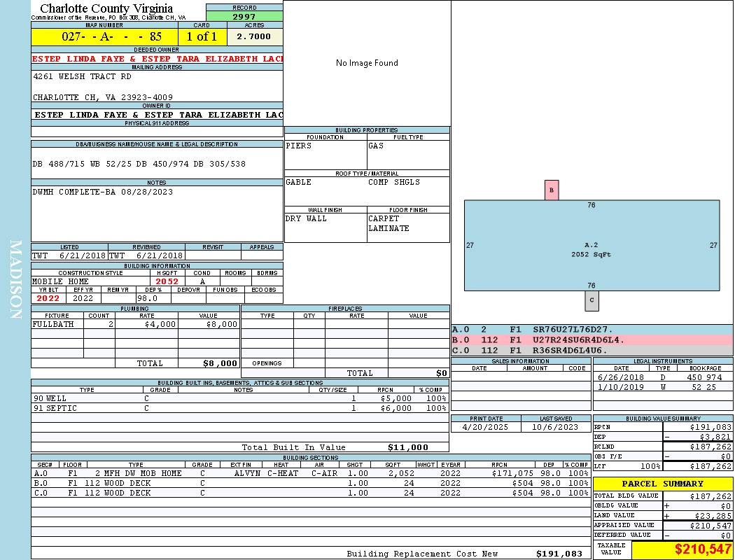
Task: Click the card '1 of 1' indicator
Action: (202, 36)
